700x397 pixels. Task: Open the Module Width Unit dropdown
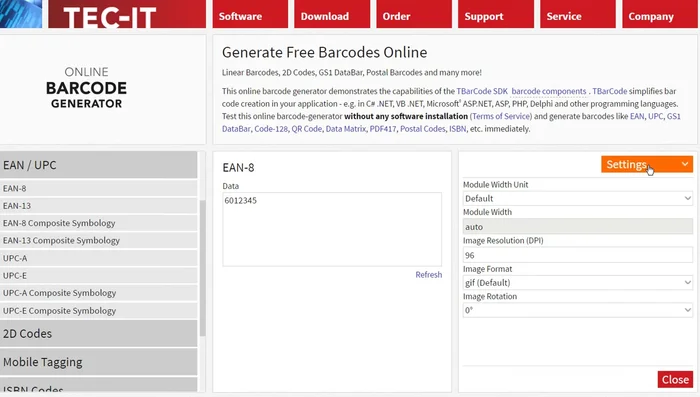(x=578, y=198)
